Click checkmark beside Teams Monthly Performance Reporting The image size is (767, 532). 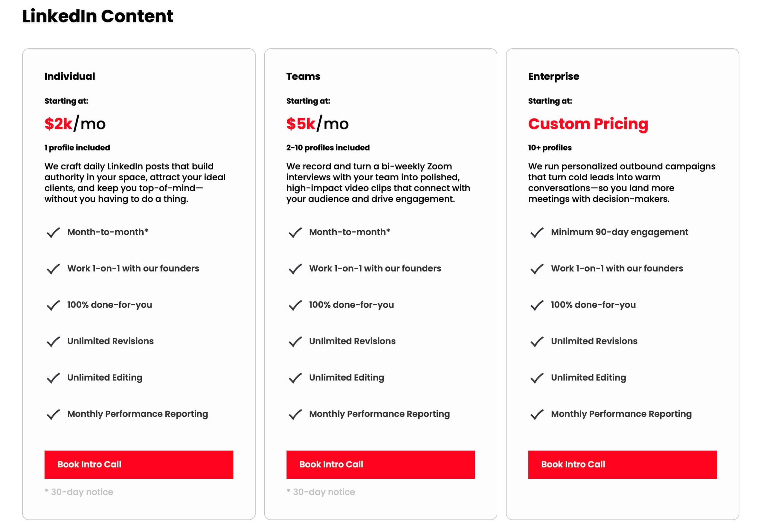point(295,414)
